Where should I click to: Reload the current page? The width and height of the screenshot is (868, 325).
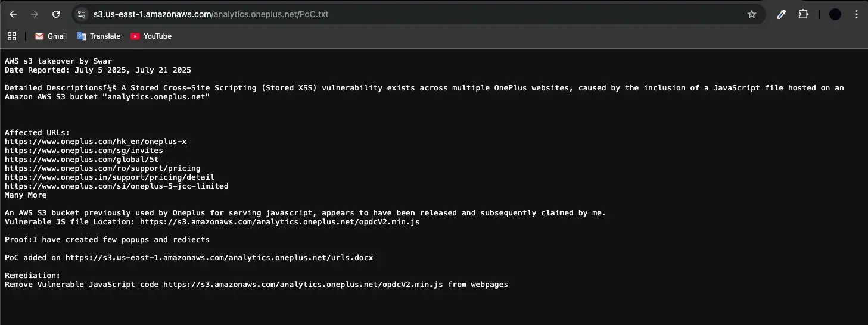point(56,14)
